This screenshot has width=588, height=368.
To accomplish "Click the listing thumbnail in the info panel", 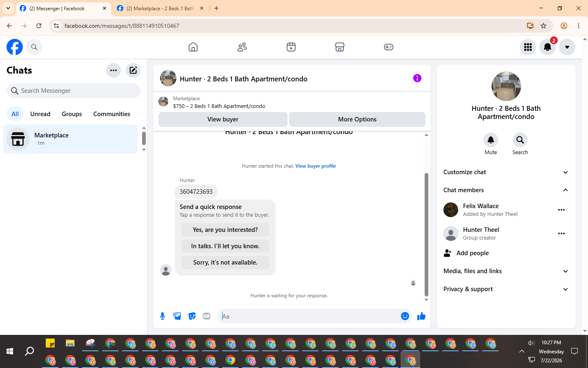I will pyautogui.click(x=506, y=86).
